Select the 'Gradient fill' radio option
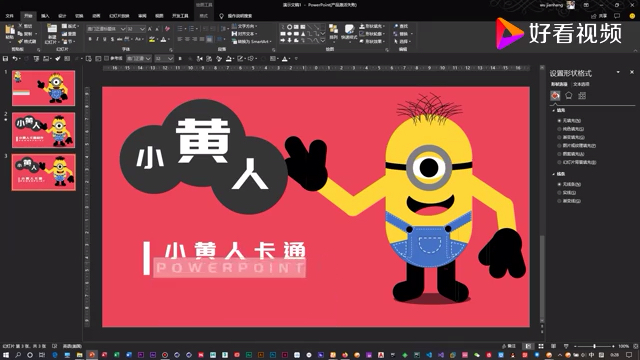Screen dimensions: 640x360 559,138
